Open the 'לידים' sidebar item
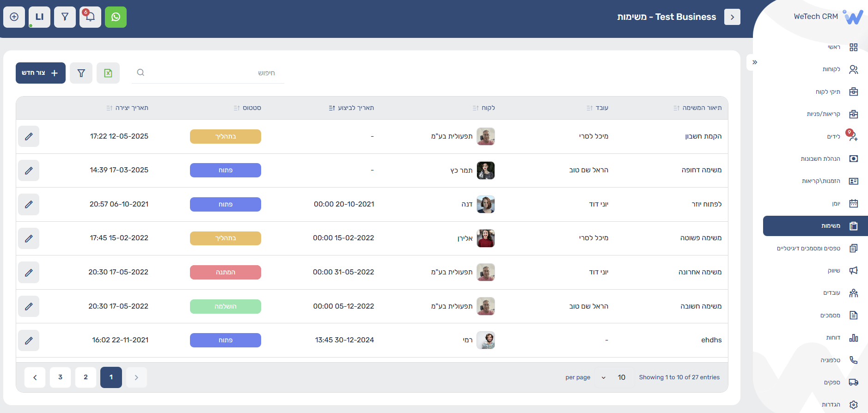The image size is (868, 413). point(833,137)
